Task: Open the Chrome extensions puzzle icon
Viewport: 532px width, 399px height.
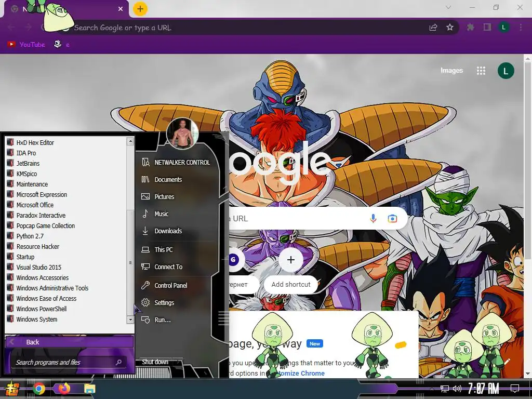Action: [x=470, y=27]
